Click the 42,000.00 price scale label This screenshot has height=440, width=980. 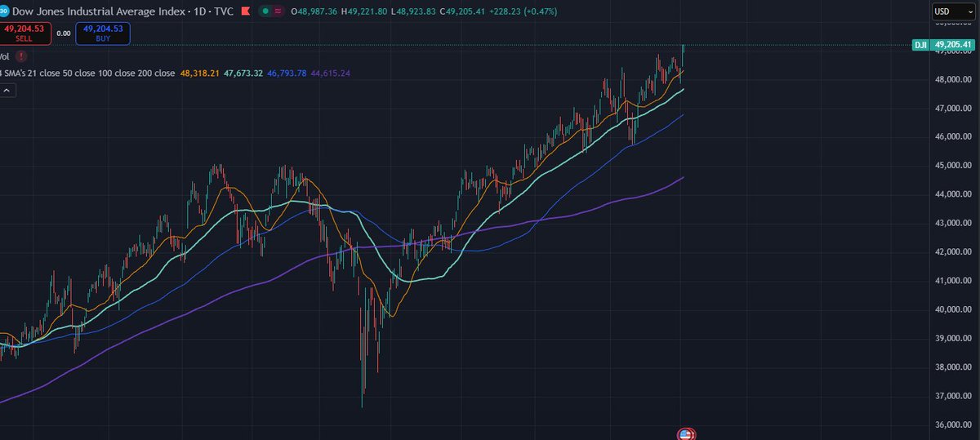(953, 252)
